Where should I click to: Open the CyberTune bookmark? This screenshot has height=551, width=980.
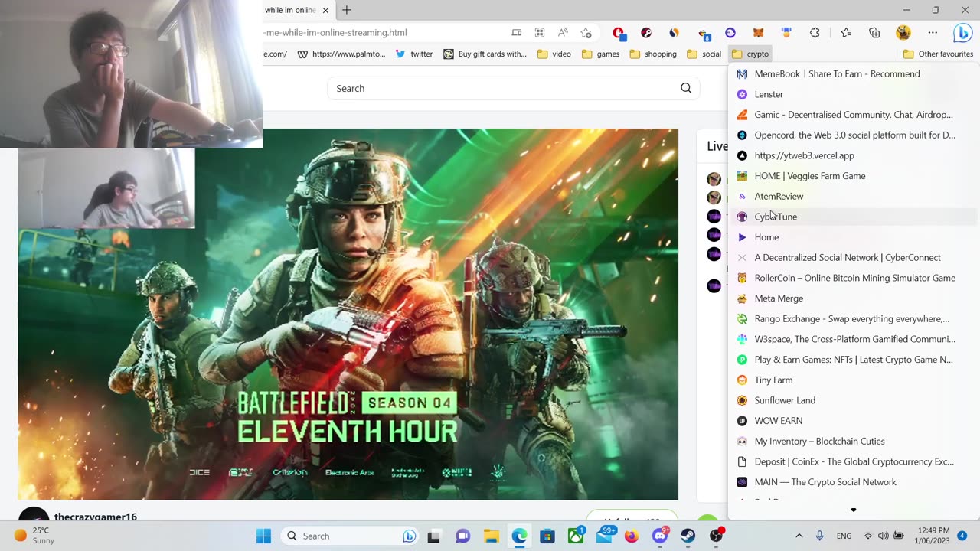point(854,217)
